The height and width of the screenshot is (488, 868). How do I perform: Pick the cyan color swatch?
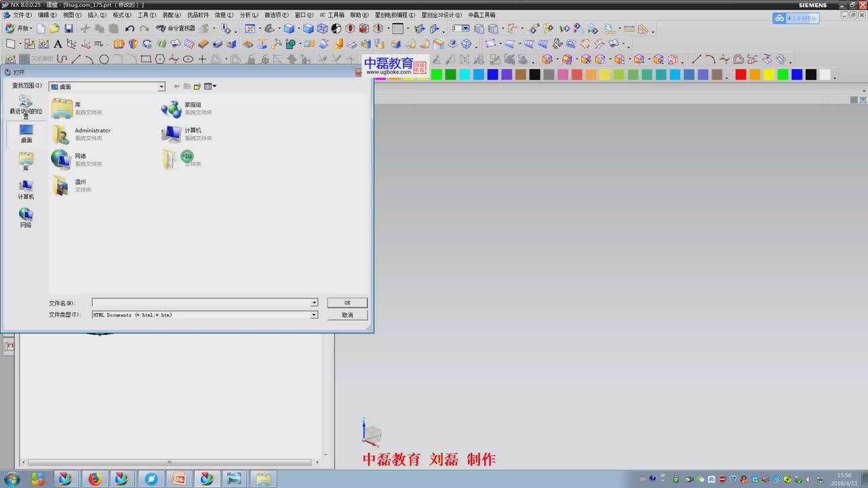(465, 75)
